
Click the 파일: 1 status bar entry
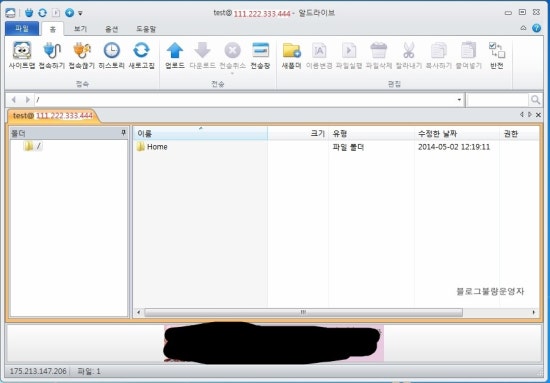(89, 371)
